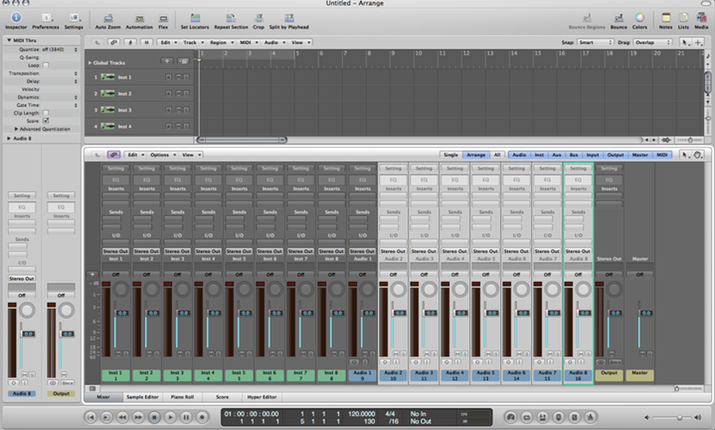The width and height of the screenshot is (715, 430).
Task: Switch mixer to Single view mode
Action: (451, 155)
